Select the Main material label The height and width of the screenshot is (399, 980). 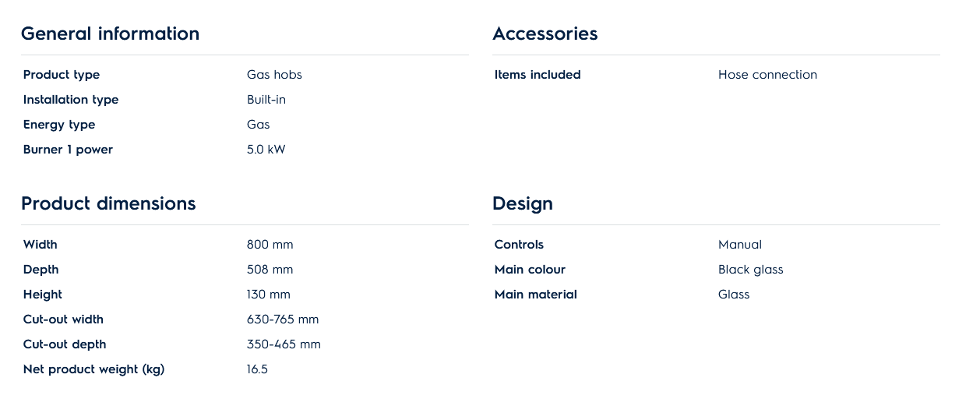(535, 295)
